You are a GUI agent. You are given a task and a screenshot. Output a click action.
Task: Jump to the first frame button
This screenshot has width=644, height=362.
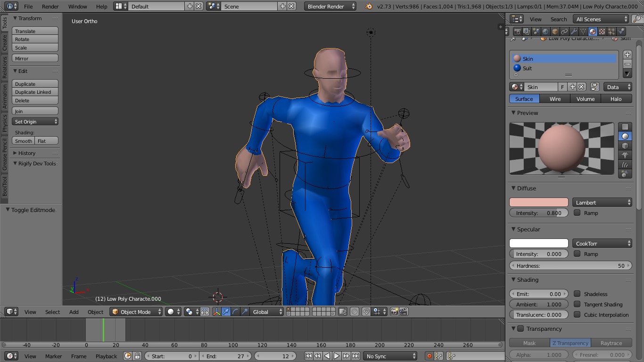308,356
